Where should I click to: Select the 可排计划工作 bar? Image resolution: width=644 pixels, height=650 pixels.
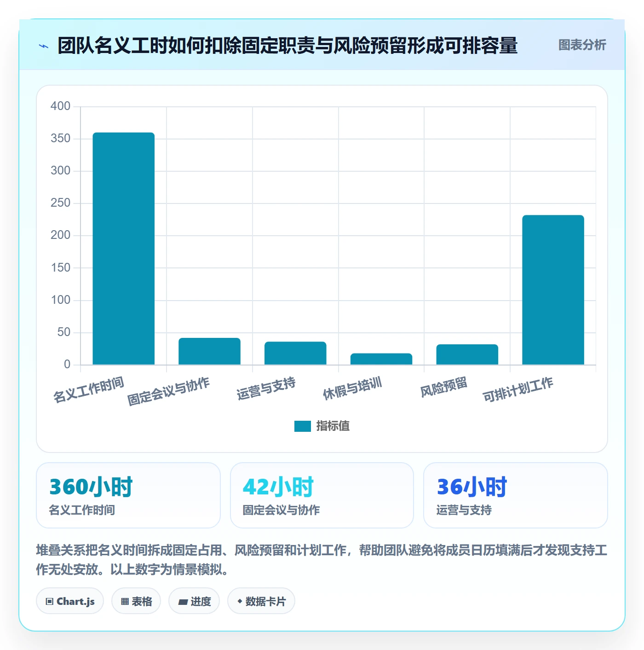(x=553, y=290)
